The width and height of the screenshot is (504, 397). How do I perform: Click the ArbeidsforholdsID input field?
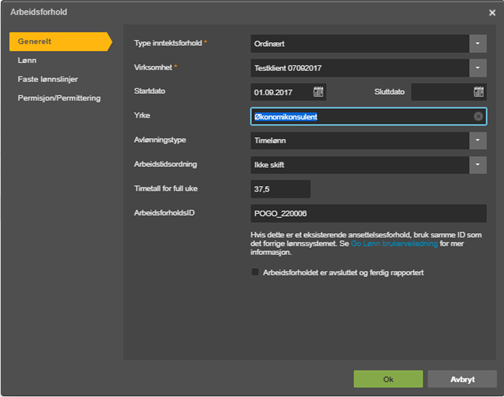(x=368, y=213)
